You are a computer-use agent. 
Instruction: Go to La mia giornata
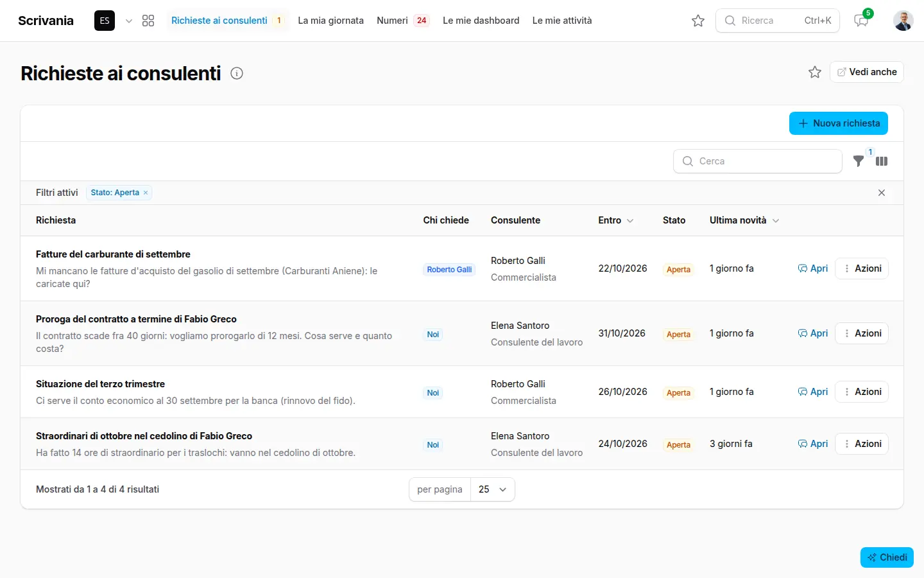click(330, 21)
